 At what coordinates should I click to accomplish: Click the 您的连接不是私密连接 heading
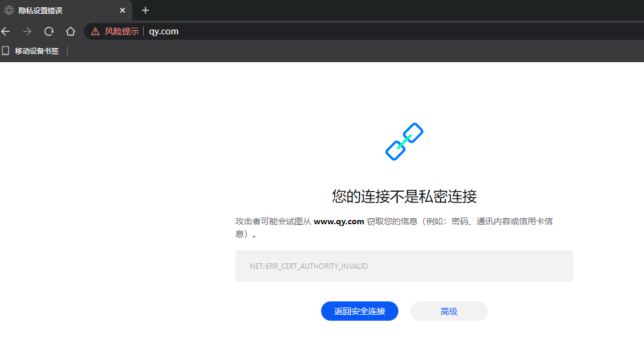coord(404,197)
